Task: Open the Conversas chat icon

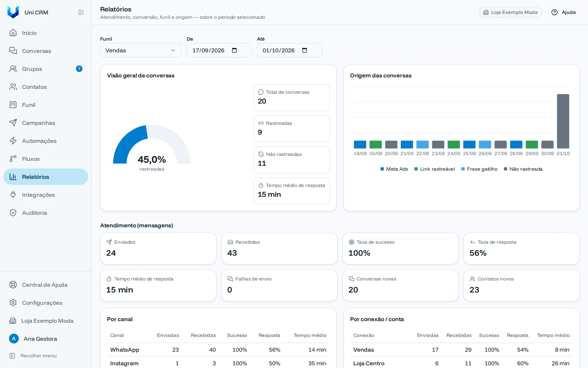Action: point(13,51)
